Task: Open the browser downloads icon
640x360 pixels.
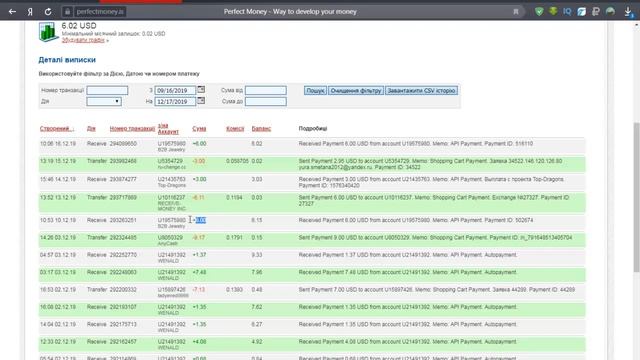Action: (x=628, y=12)
